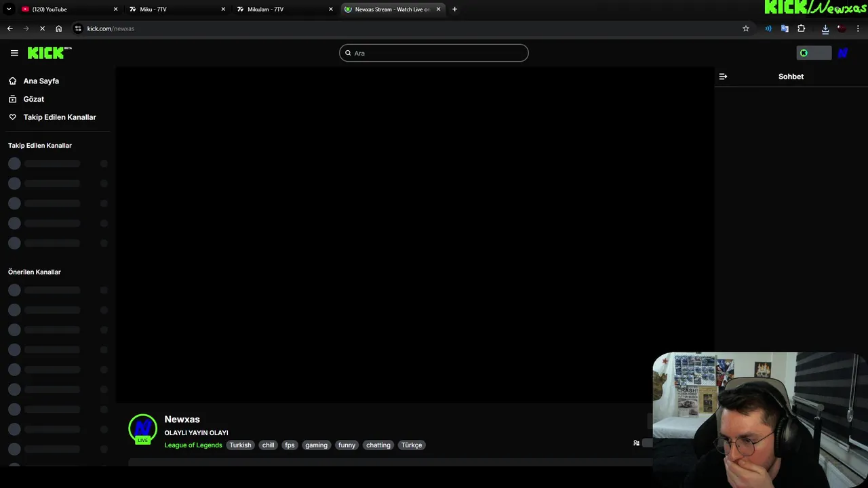Close the MikuJam - 7TV tab
This screenshot has height=488, width=868.
[x=331, y=9]
